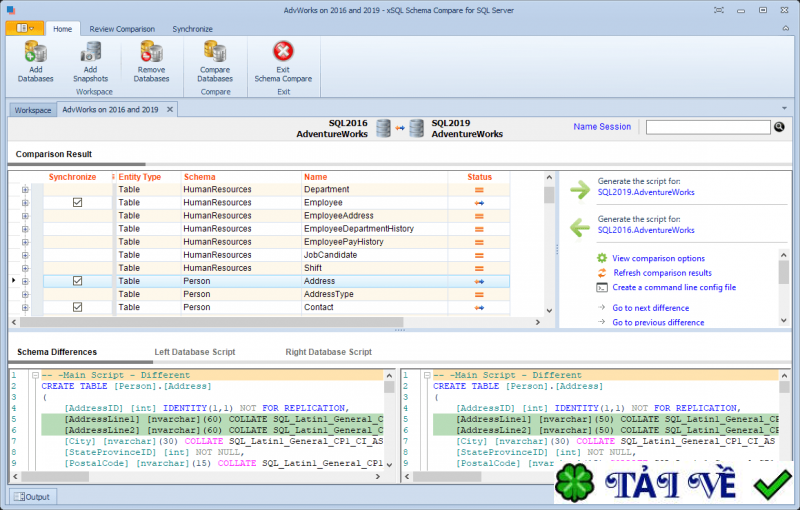
Task: Click Refresh comparison results link
Action: (661, 273)
